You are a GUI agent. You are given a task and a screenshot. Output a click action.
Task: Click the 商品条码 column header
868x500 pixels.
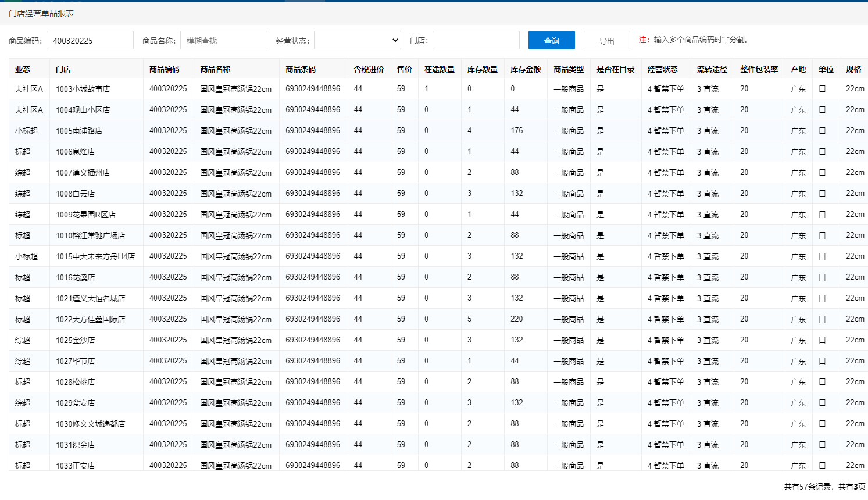click(301, 69)
